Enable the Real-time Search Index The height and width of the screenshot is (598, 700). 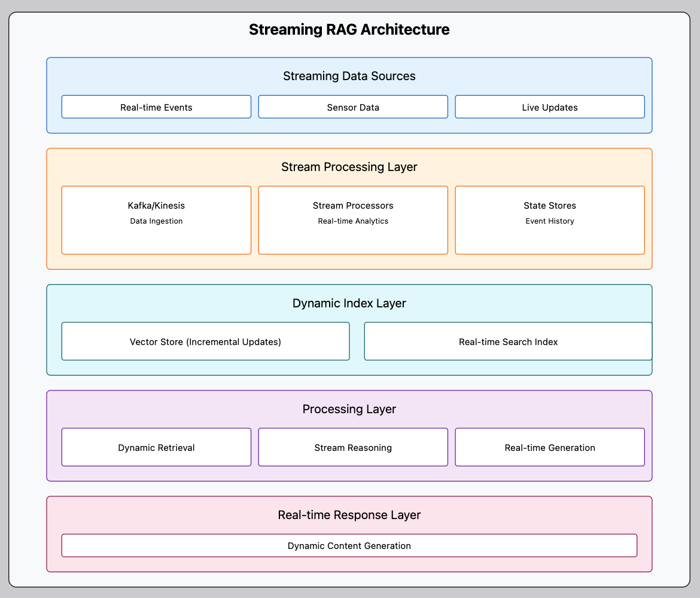tap(508, 341)
